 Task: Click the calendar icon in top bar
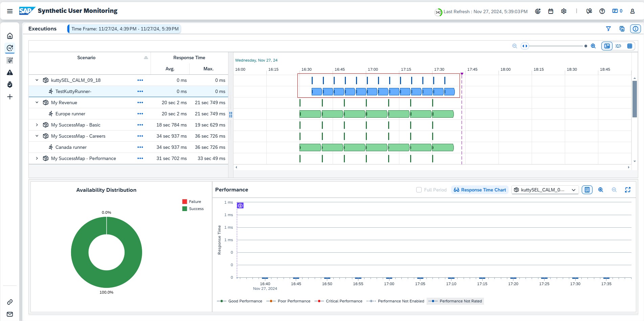pyautogui.click(x=551, y=11)
